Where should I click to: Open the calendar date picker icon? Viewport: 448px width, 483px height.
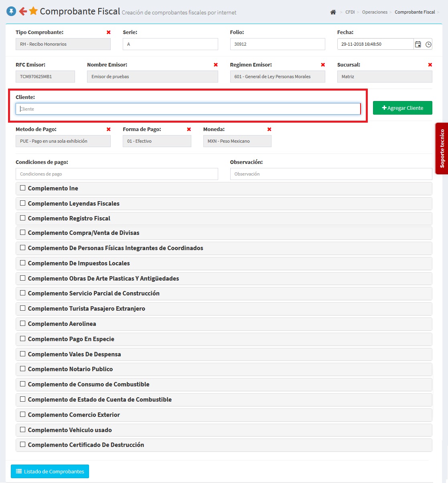(418, 44)
